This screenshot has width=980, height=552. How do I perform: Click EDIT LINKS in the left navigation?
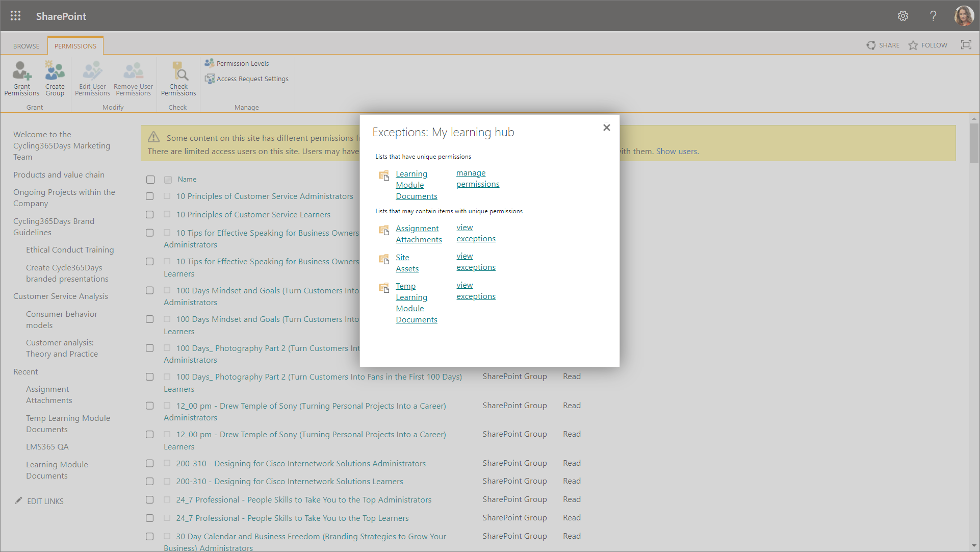[45, 501]
